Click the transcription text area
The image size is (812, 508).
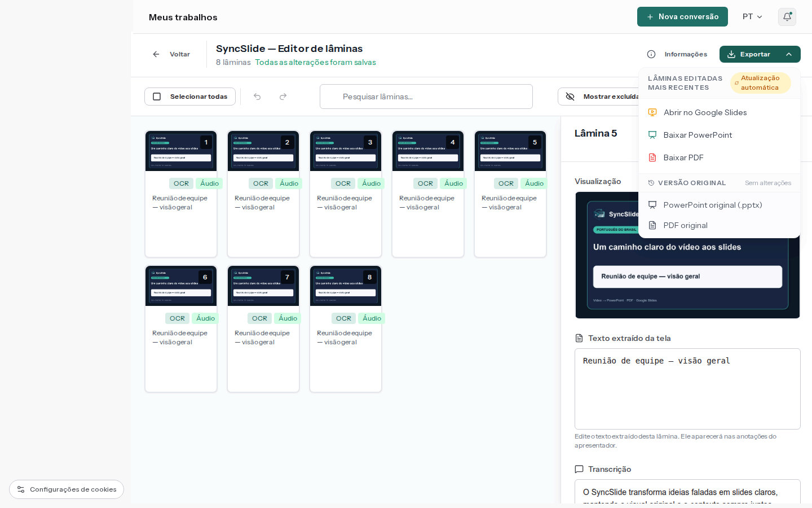(x=687, y=491)
